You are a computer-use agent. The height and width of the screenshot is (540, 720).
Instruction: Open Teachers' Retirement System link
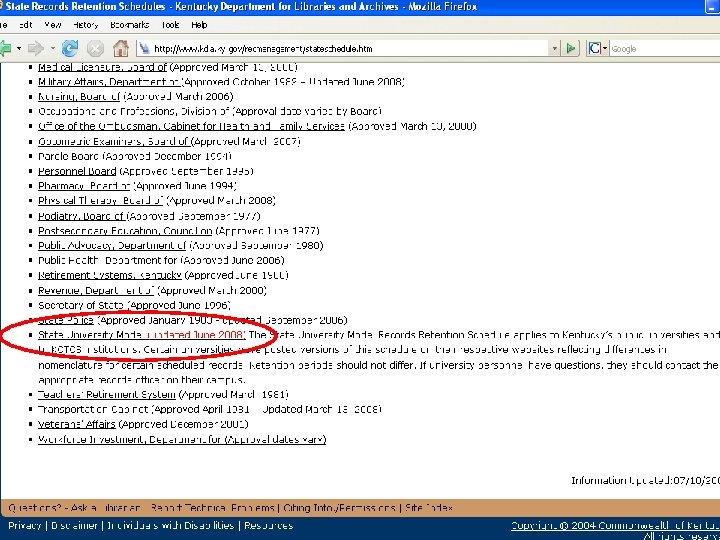point(107,394)
